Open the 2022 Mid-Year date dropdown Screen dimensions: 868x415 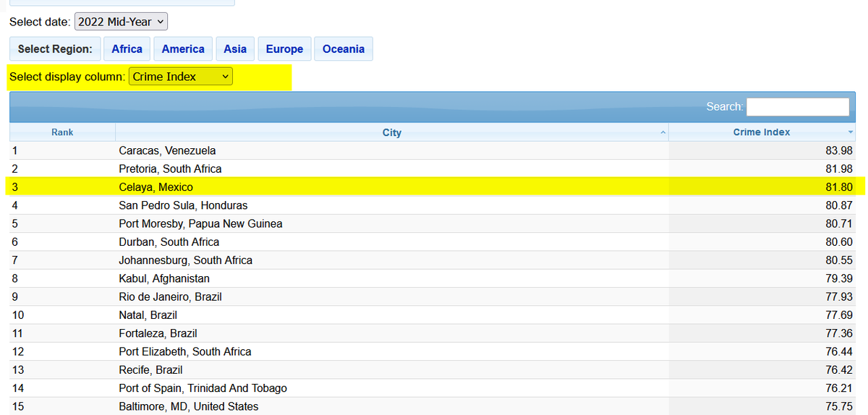[x=121, y=22]
